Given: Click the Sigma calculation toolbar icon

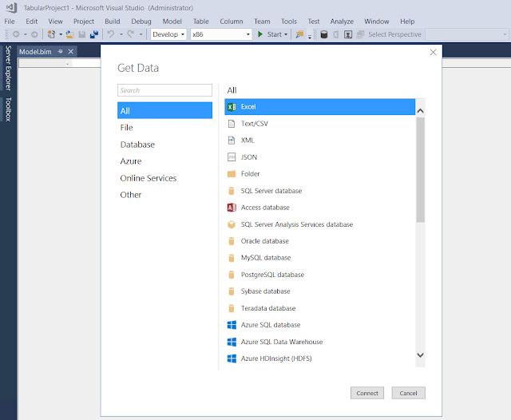Looking at the screenshot, I should [x=348, y=34].
